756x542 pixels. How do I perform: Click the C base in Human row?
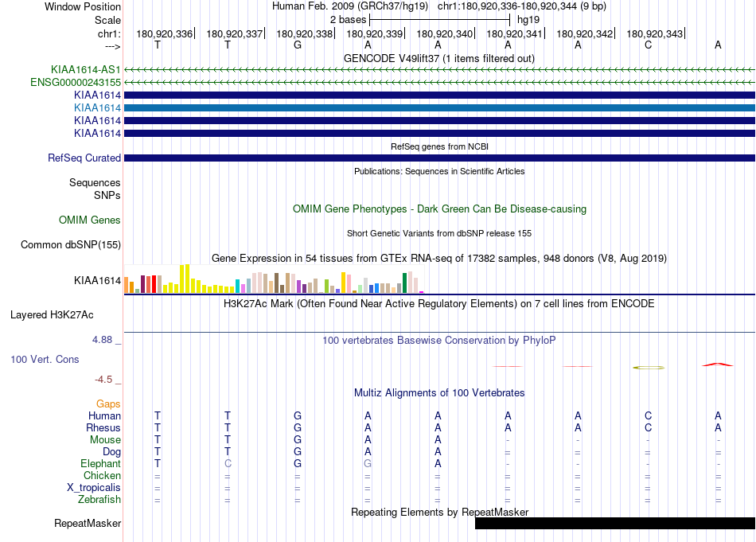(x=648, y=416)
